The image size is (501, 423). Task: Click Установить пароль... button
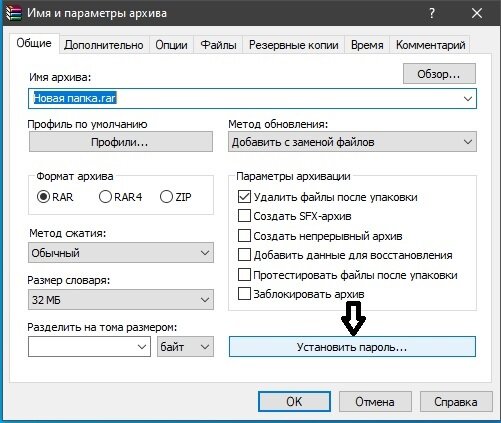pos(352,347)
